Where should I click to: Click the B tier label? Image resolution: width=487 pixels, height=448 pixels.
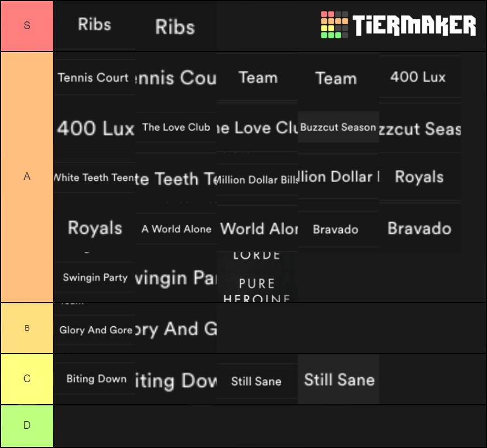coord(27,328)
